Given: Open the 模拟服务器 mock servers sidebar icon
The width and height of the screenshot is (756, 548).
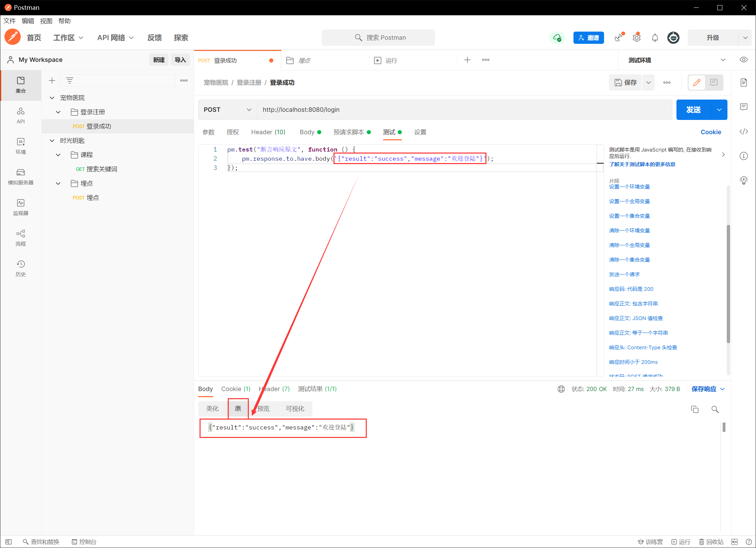Looking at the screenshot, I should click(21, 176).
